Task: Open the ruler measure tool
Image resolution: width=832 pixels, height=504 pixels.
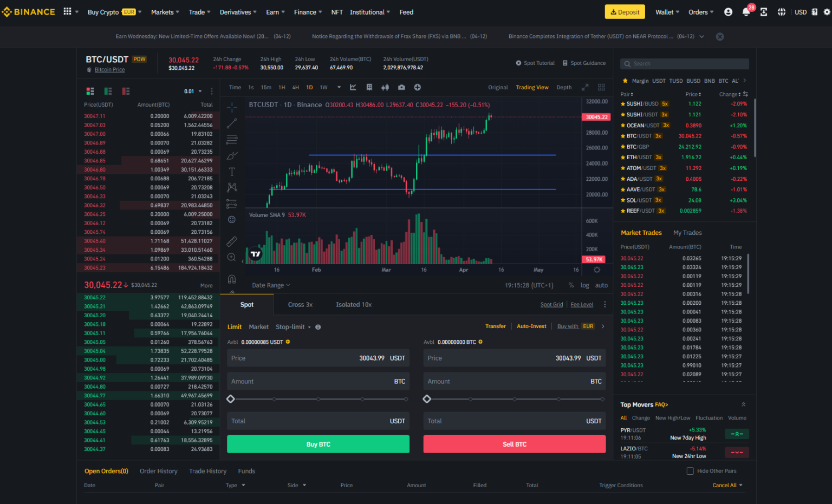Action: coord(232,241)
